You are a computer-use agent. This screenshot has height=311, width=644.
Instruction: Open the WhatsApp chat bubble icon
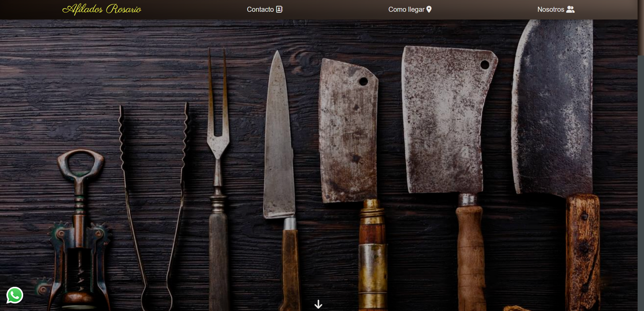coord(15,295)
